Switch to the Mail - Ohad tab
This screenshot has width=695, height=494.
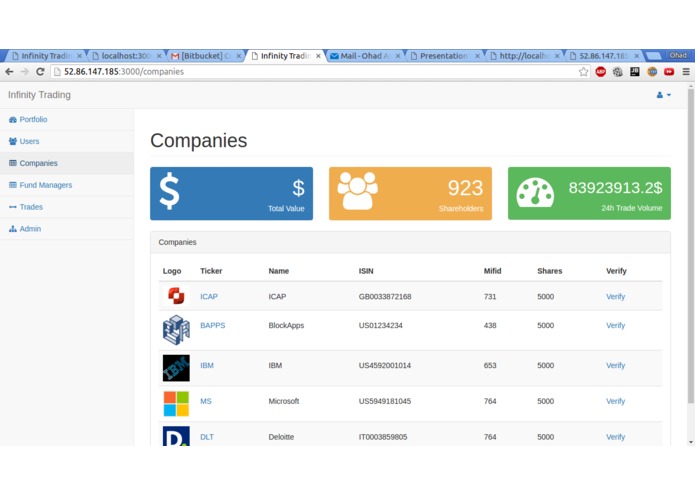(365, 56)
